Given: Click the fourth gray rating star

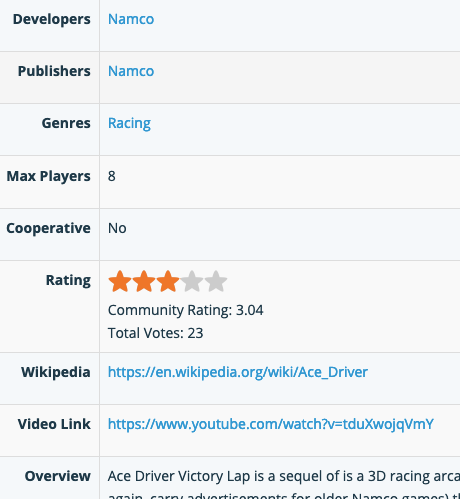Looking at the screenshot, I should (192, 281).
